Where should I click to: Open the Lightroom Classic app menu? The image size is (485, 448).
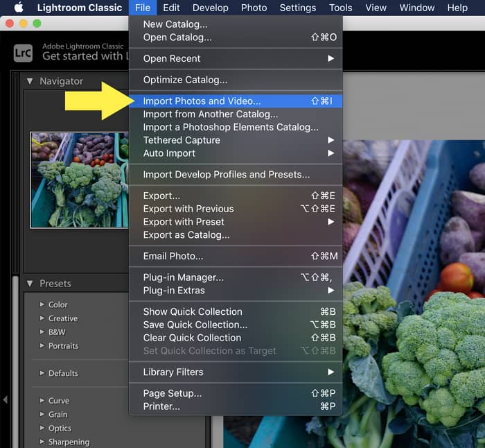coord(80,8)
